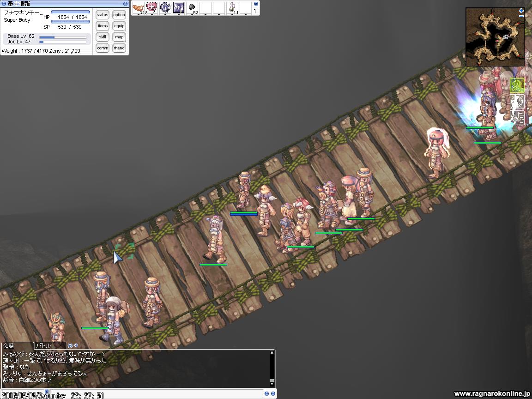The width and height of the screenshot is (532, 399).
Task: Click the left circle icon on 基本情報 title
Action: (4, 4)
